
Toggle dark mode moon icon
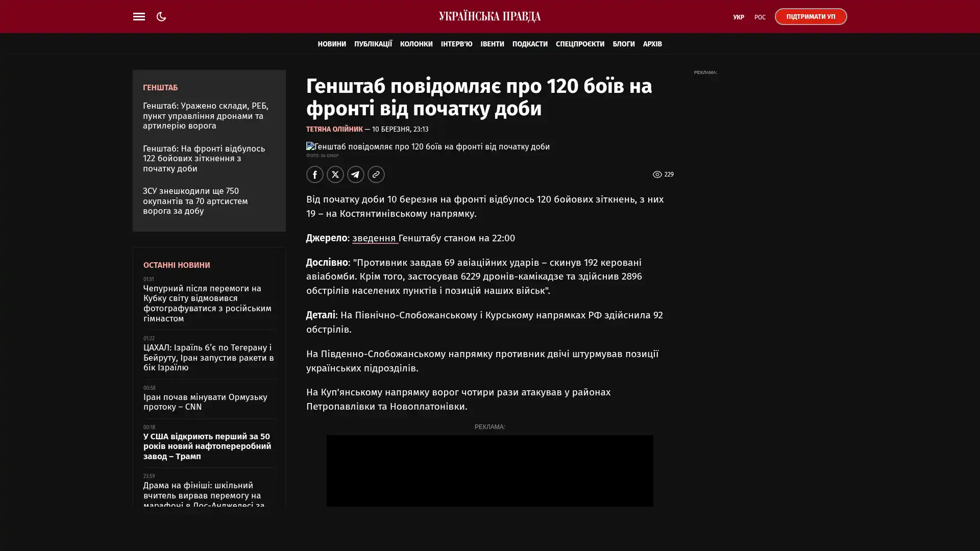pyautogui.click(x=161, y=16)
